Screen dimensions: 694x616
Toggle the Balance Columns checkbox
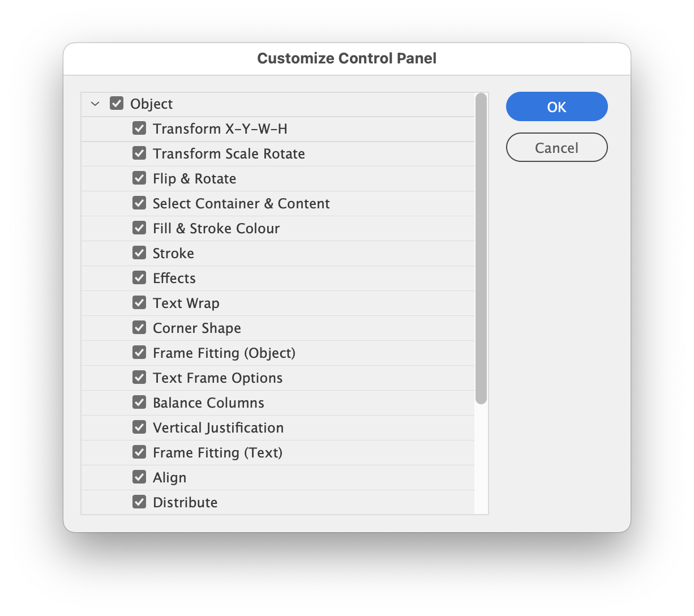(139, 402)
